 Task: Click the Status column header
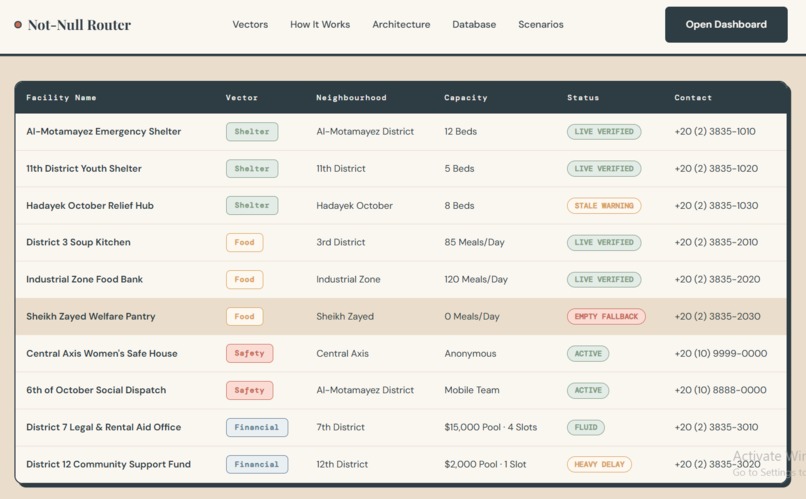[x=583, y=98]
